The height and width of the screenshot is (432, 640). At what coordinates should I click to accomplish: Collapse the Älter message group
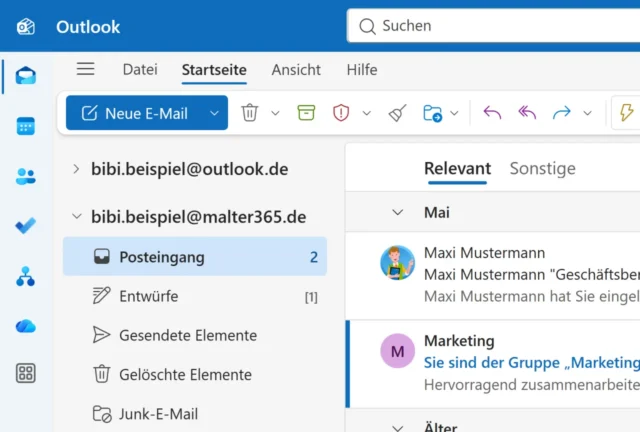(x=398, y=427)
